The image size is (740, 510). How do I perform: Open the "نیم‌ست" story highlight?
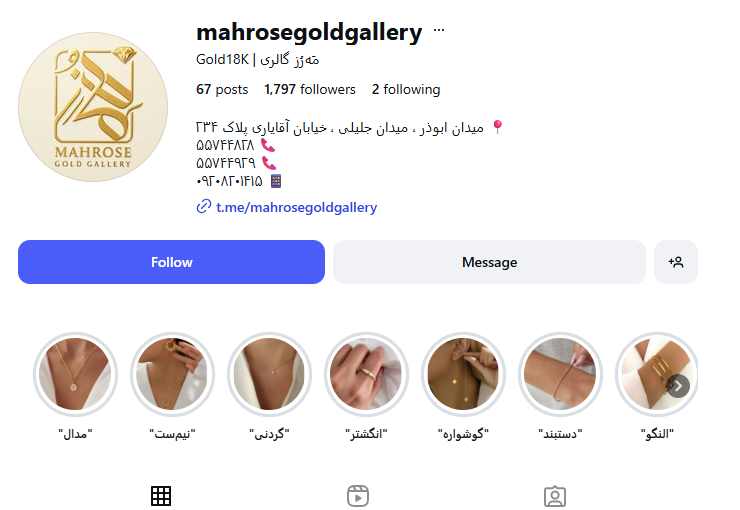[172, 374]
